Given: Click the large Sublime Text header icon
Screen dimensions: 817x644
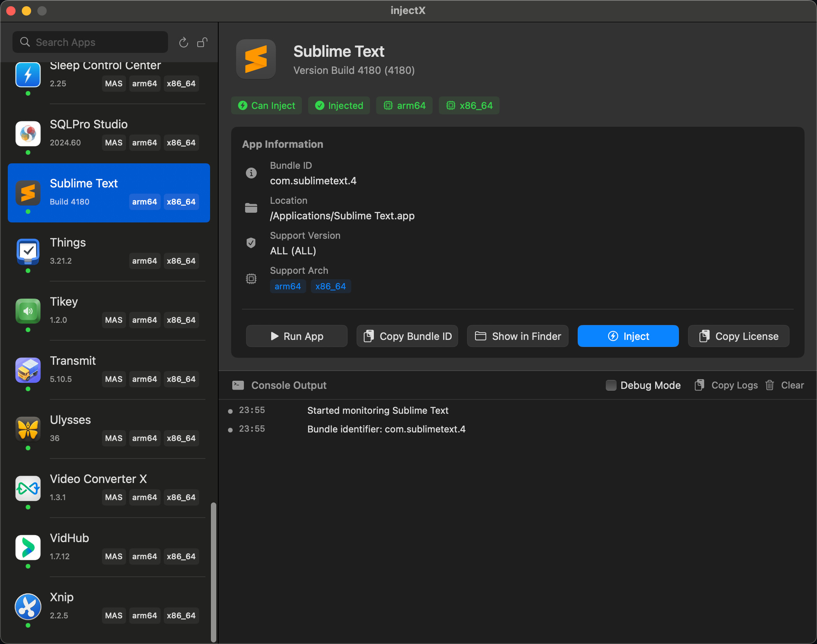Looking at the screenshot, I should (256, 59).
